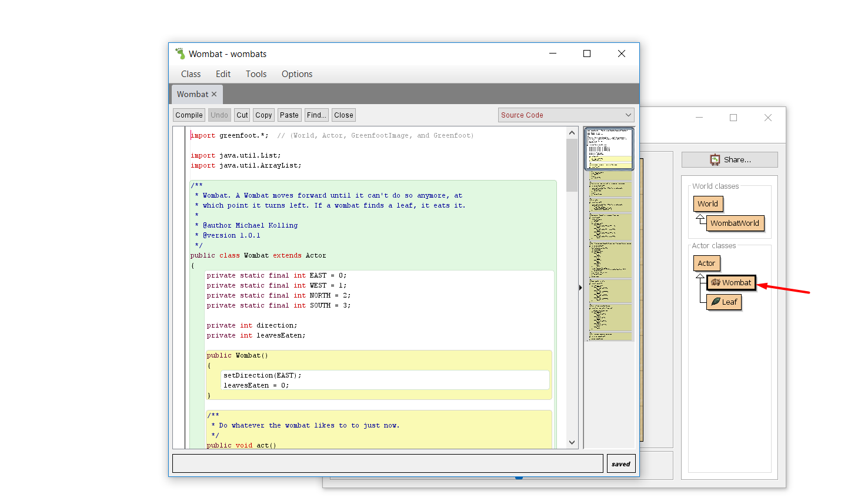Click the Copy button
Screen dimensions: 861x504
pos(263,115)
